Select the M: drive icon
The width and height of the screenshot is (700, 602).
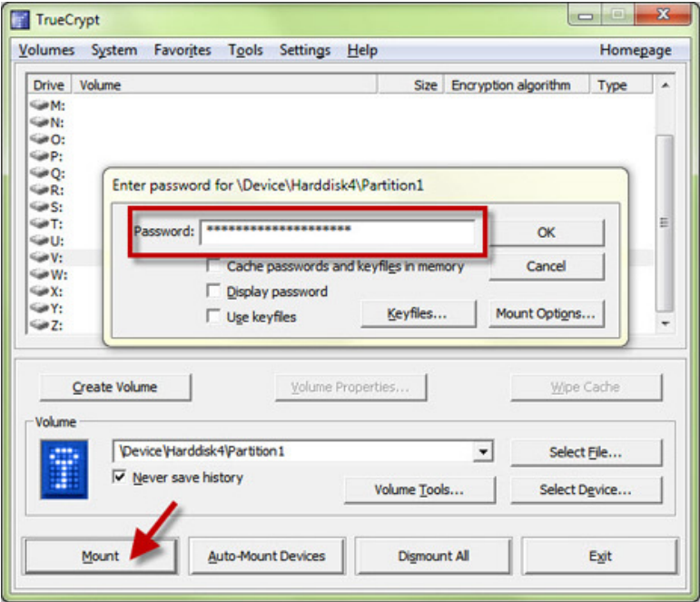[x=39, y=105]
